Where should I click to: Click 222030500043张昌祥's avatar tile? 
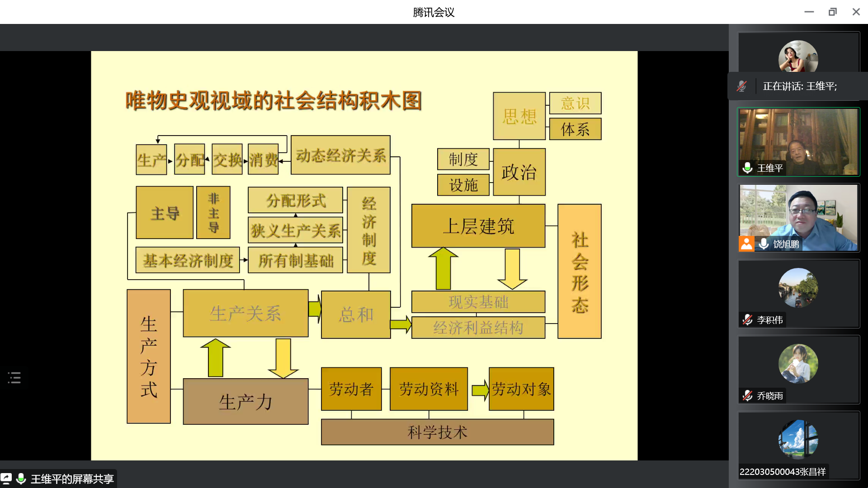click(798, 440)
